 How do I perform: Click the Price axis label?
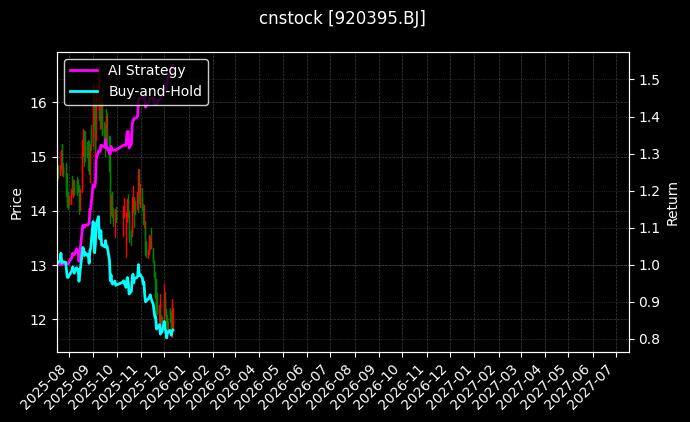16,202
